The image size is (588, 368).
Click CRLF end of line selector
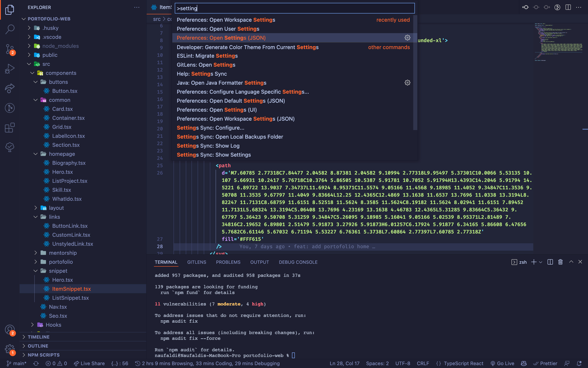coord(423,363)
